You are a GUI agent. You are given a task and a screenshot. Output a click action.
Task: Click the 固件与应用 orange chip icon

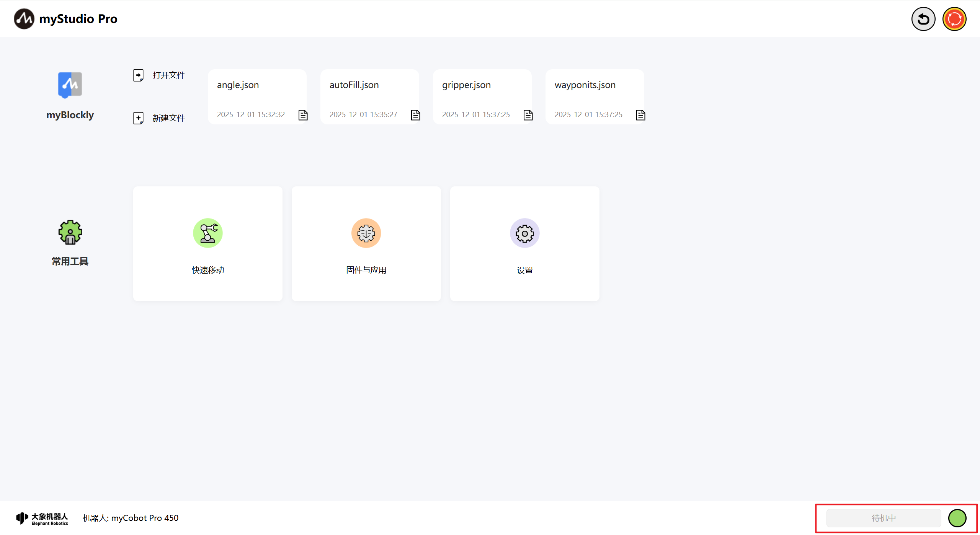coord(366,233)
